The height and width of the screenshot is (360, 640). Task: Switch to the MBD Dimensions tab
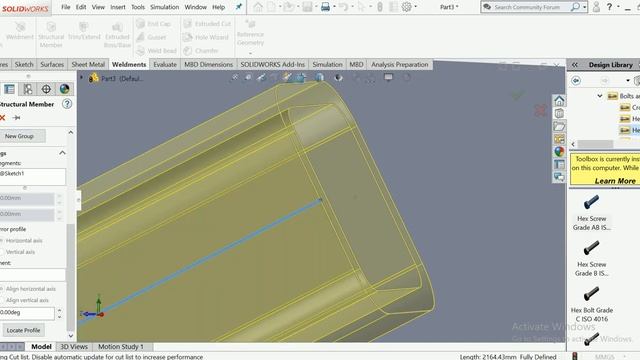(x=209, y=64)
